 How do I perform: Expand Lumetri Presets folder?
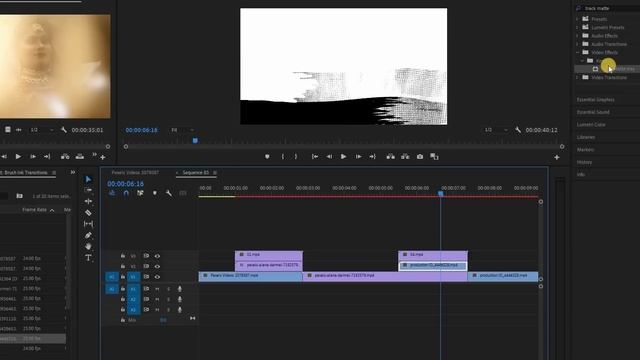[577, 27]
